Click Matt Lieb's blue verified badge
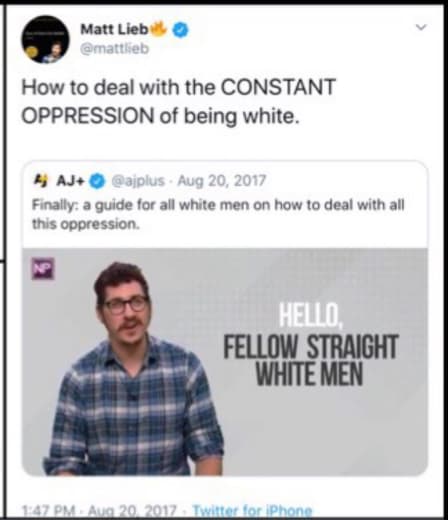 pyautogui.click(x=180, y=30)
